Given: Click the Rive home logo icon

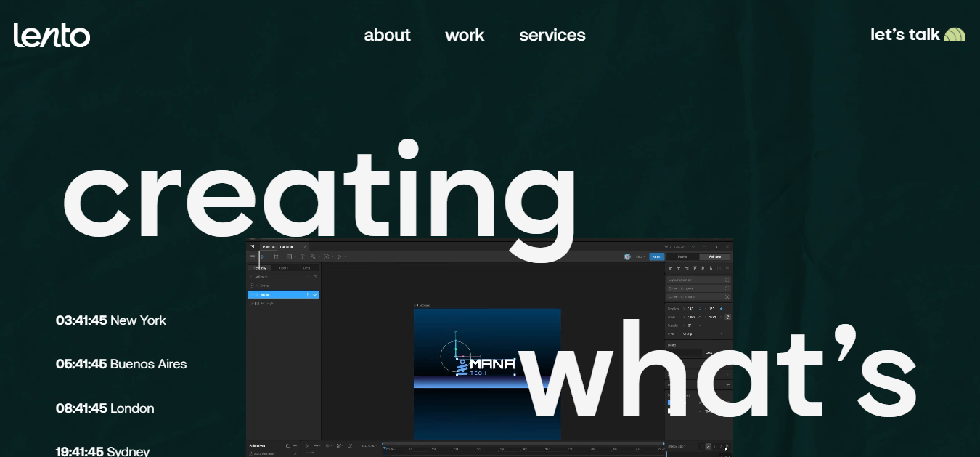Looking at the screenshot, I should (253, 247).
